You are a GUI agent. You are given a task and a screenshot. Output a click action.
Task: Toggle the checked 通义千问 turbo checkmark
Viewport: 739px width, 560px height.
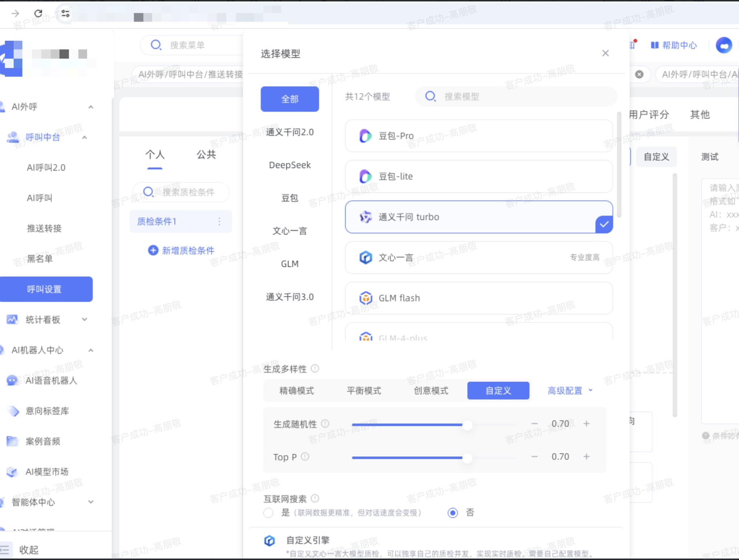click(x=604, y=224)
